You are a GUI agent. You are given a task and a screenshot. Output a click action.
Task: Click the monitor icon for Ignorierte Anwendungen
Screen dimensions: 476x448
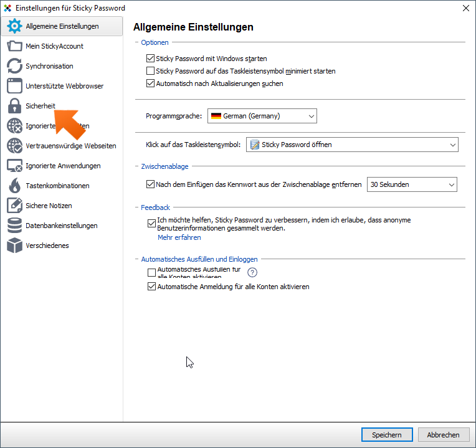(14, 166)
